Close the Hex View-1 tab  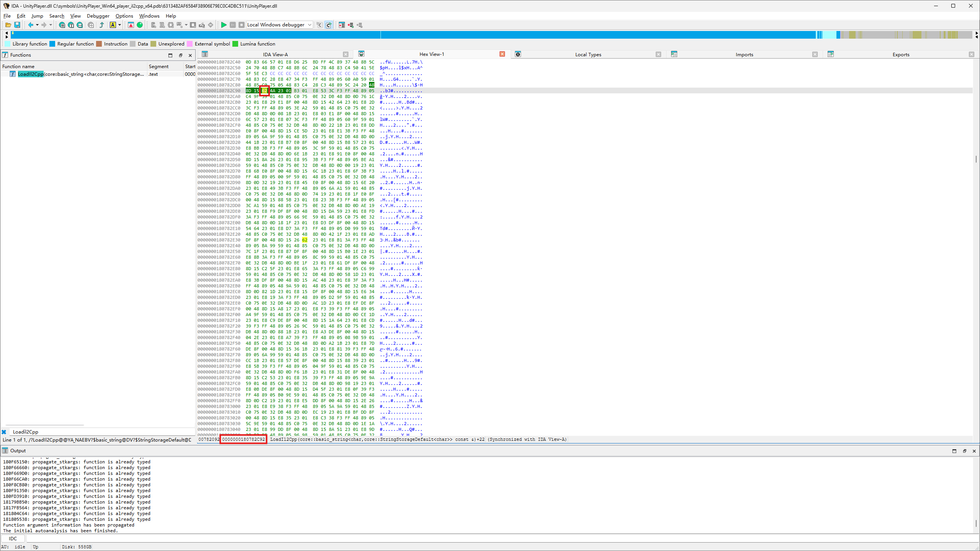pyautogui.click(x=502, y=54)
